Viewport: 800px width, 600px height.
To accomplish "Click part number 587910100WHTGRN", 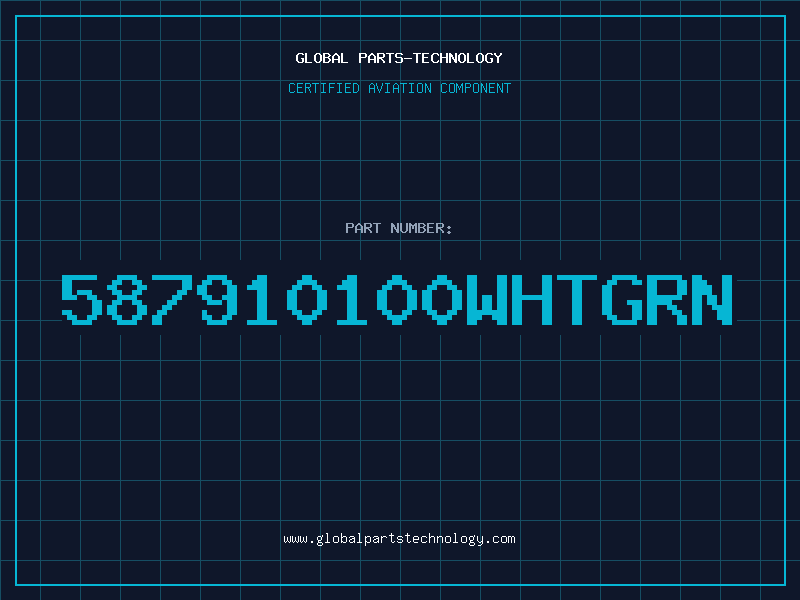I will (x=397, y=299).
